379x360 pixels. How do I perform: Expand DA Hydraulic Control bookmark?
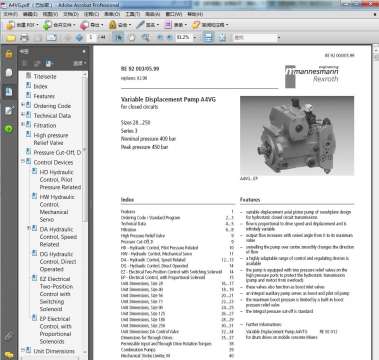29,228
